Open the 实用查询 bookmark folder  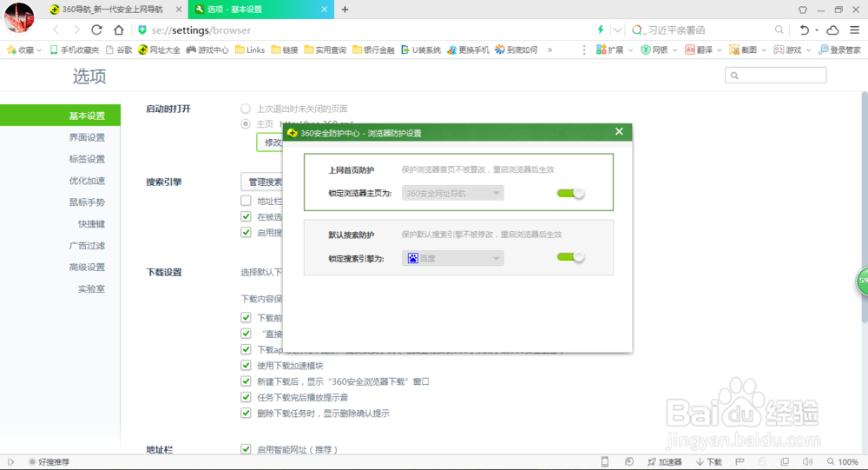(x=325, y=50)
